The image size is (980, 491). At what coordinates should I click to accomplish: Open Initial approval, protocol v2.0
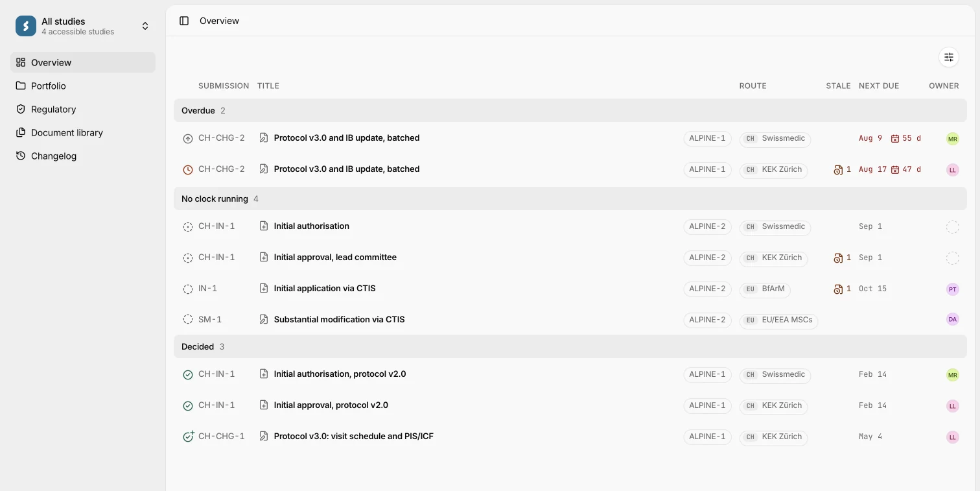(x=331, y=405)
